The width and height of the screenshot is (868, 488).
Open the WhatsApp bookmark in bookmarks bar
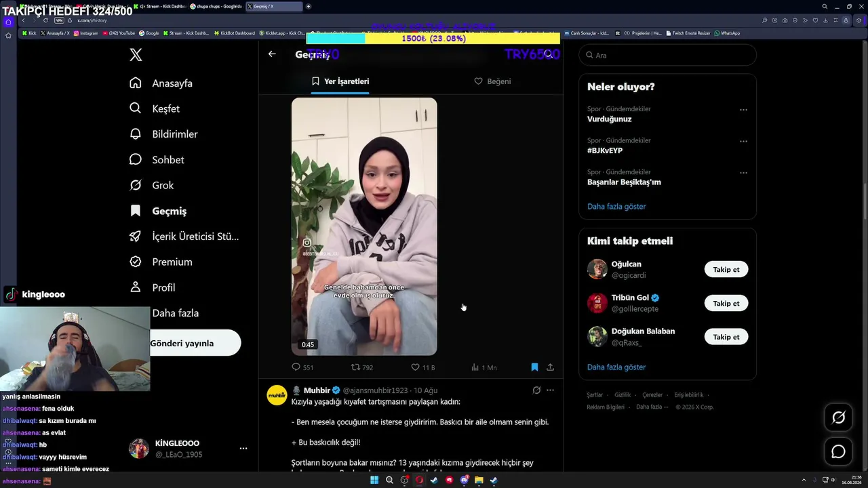pyautogui.click(x=727, y=33)
